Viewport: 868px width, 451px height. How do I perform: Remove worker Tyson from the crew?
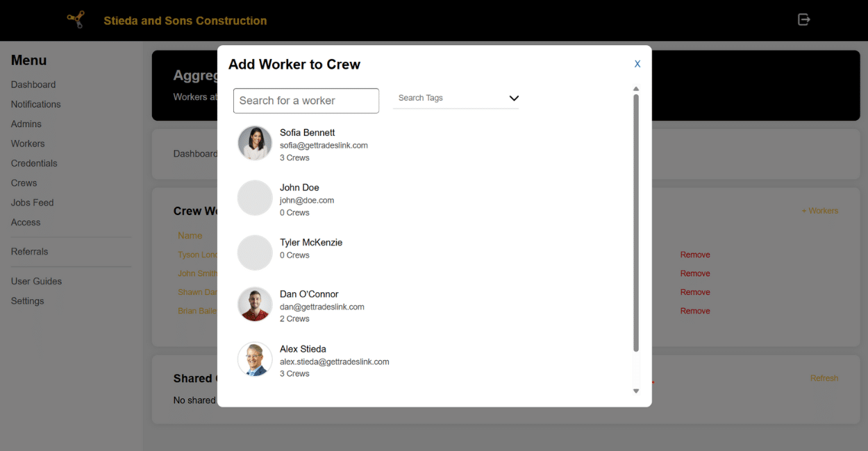pyautogui.click(x=695, y=255)
